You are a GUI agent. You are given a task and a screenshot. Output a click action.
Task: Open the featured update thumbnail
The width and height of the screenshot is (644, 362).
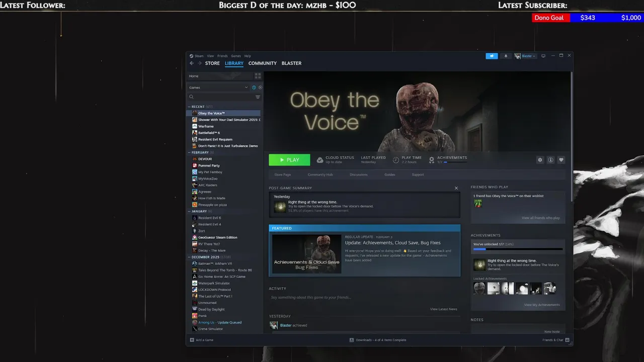point(306,254)
